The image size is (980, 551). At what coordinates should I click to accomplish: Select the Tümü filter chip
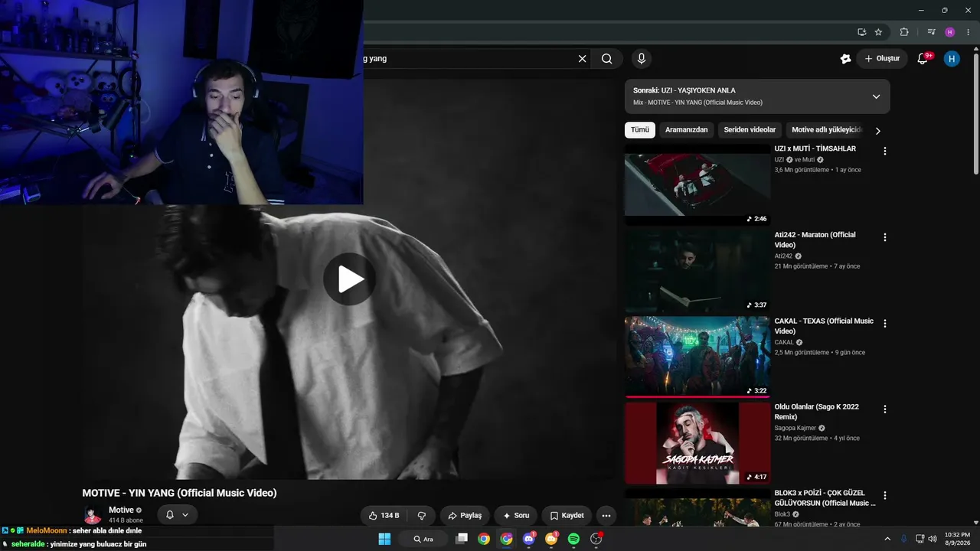click(640, 130)
